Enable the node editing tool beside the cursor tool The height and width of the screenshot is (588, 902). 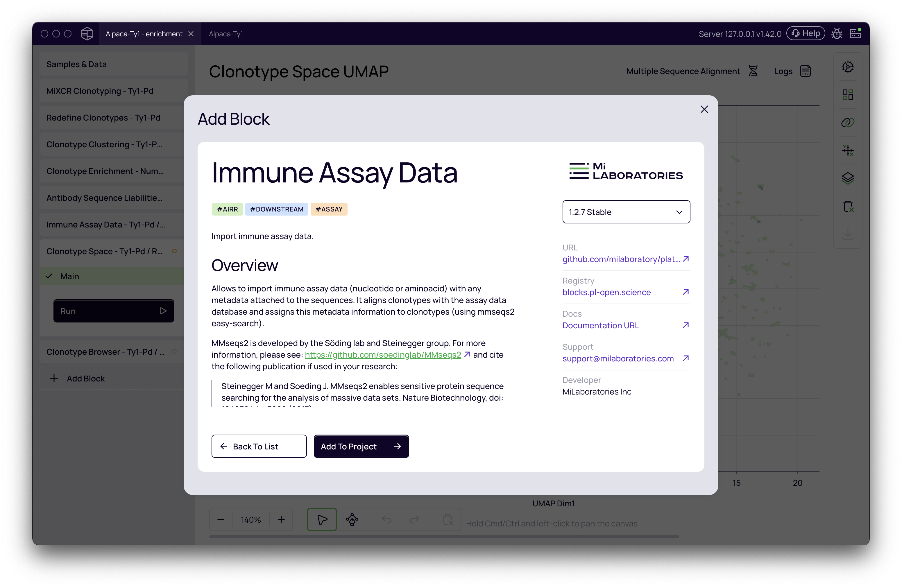(352, 519)
